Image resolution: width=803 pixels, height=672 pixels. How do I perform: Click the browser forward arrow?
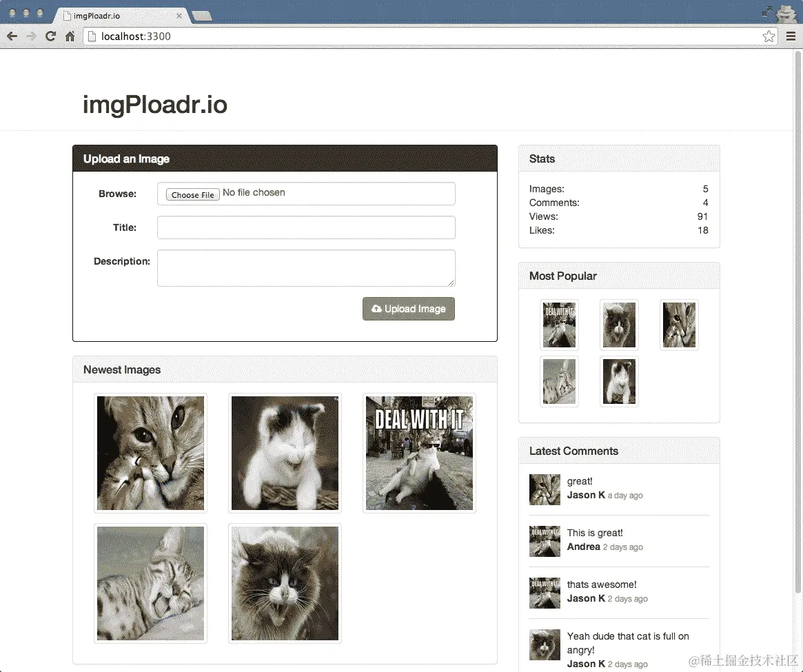tap(31, 37)
